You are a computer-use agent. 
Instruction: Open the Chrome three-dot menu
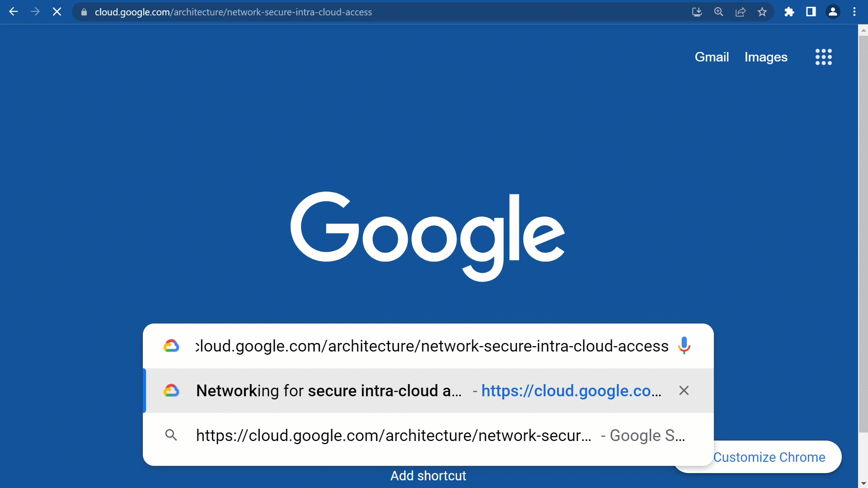[854, 12]
